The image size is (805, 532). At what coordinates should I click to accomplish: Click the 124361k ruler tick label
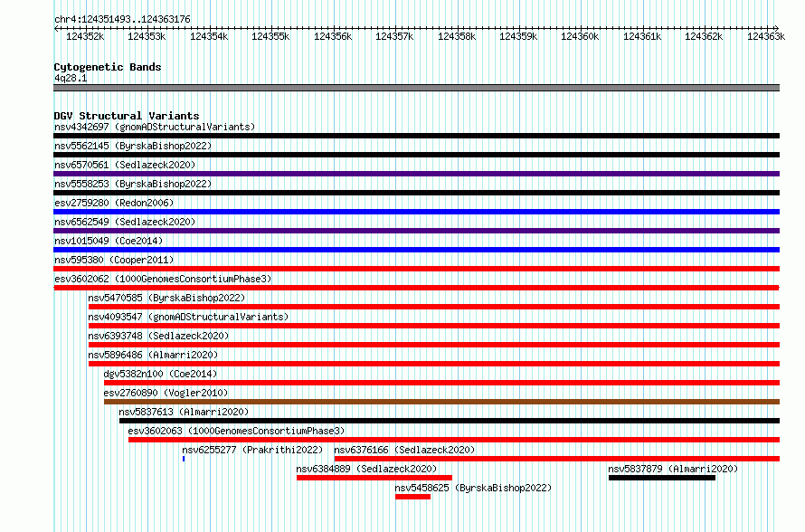[x=642, y=37]
